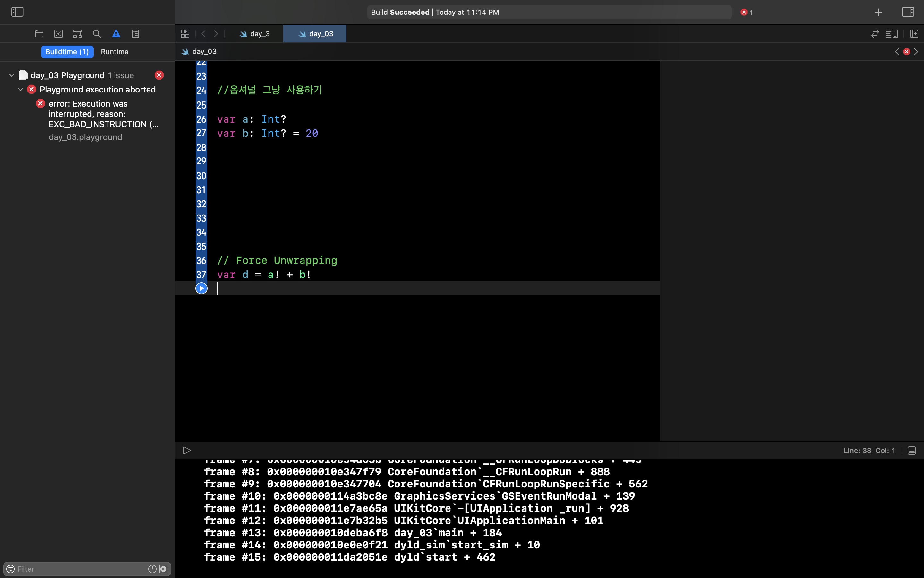The width and height of the screenshot is (924, 578).
Task: Click the // Force Unwrapping comment
Action: 277,260
